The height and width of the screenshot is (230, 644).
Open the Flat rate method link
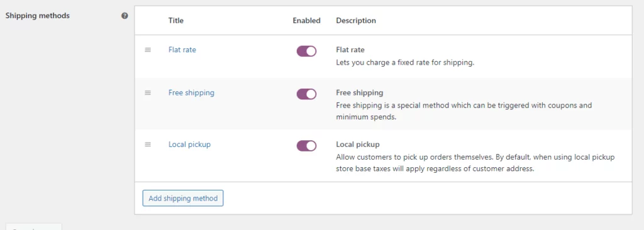click(182, 50)
